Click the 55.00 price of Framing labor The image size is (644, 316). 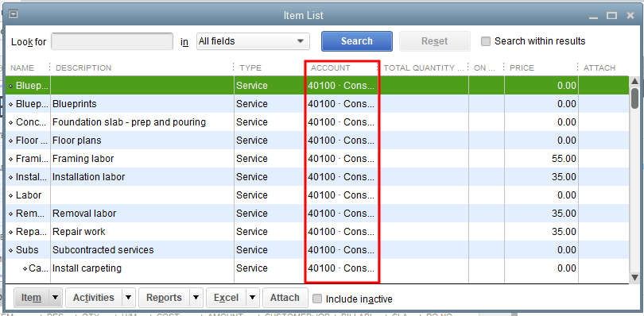point(564,159)
